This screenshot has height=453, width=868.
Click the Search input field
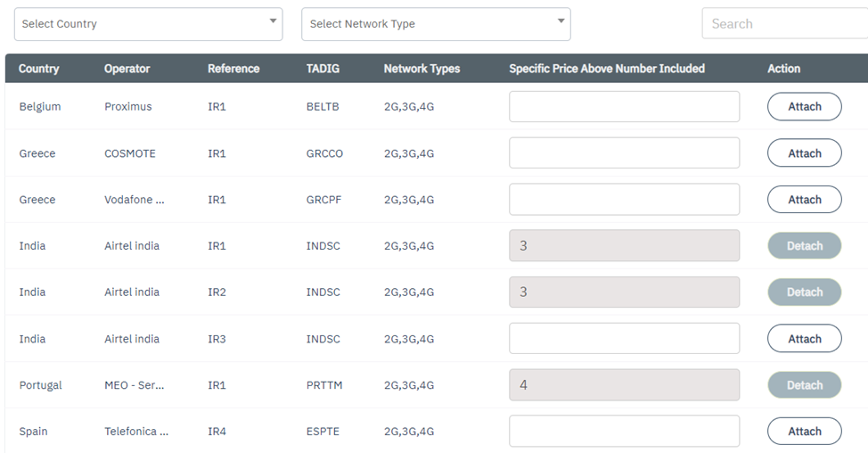click(784, 24)
